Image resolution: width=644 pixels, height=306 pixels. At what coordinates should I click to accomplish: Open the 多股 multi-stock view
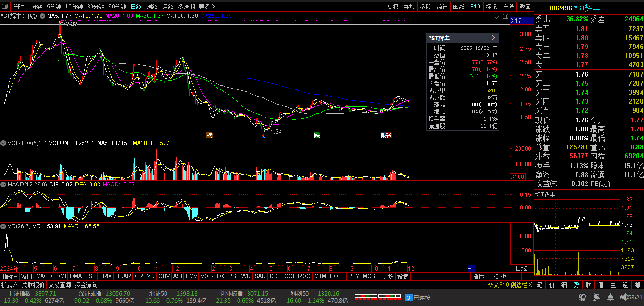pos(425,7)
